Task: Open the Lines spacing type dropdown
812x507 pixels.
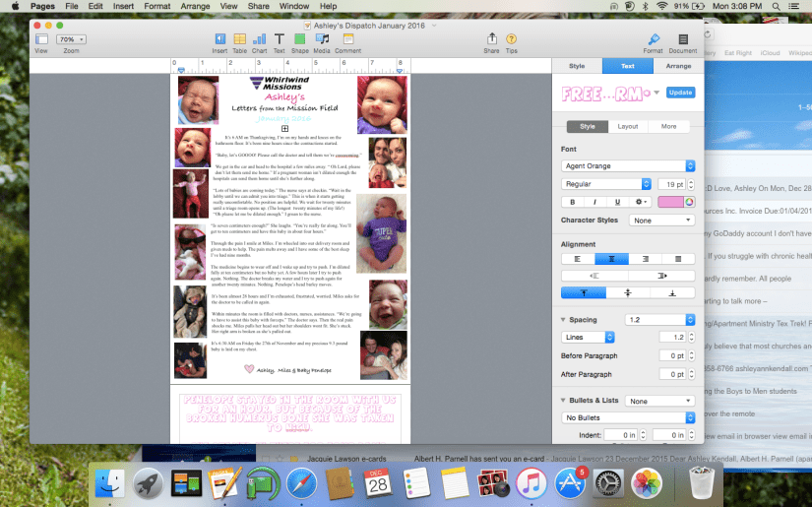Action: (x=588, y=337)
